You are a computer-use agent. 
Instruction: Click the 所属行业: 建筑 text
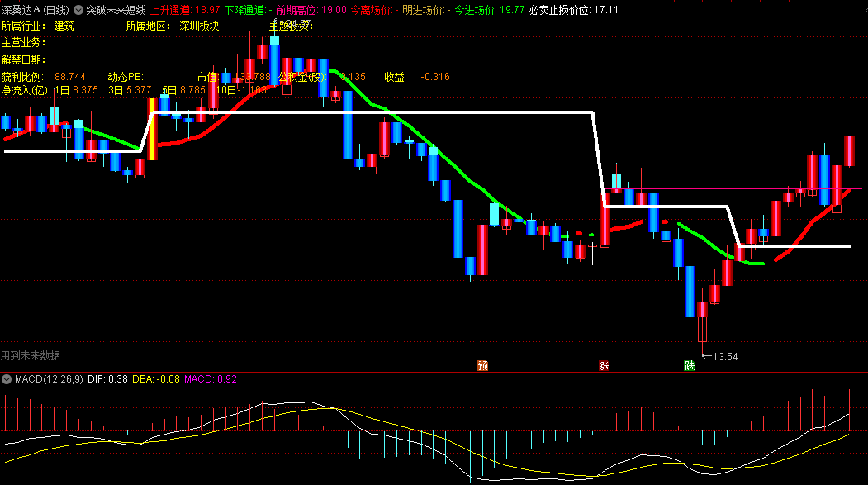click(x=38, y=26)
